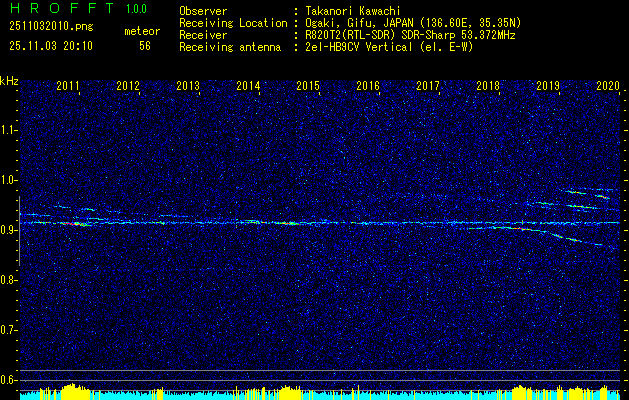Viewport: 629px width, 400px height.
Task: Click the meteor count 56
Action: (145, 46)
